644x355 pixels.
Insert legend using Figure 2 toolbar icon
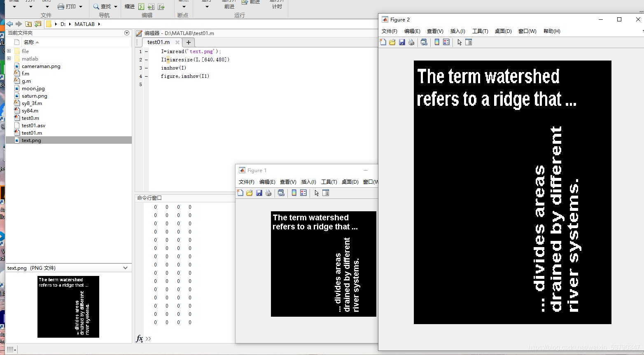(446, 42)
